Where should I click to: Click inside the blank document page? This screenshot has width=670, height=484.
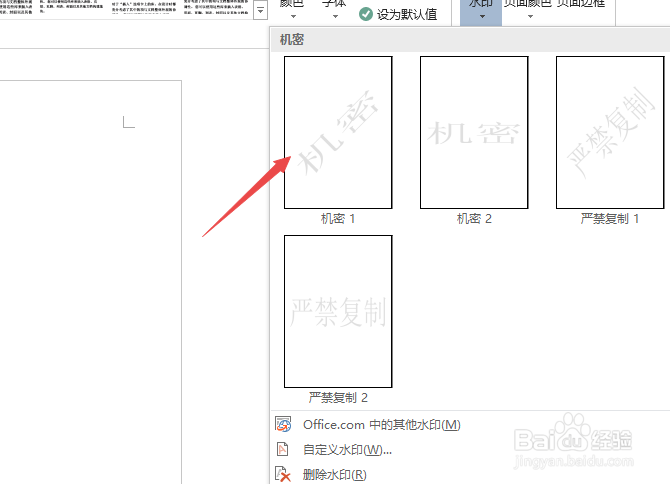(x=91, y=282)
